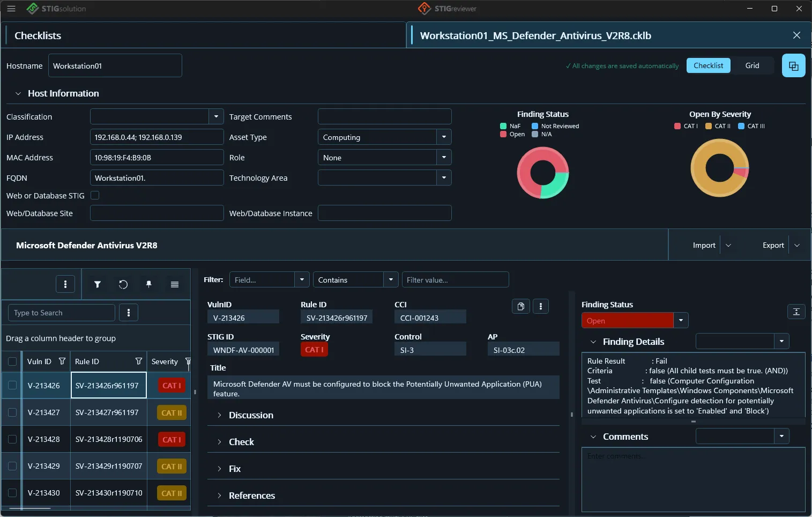Click the Import button
812x517 pixels.
tap(704, 245)
